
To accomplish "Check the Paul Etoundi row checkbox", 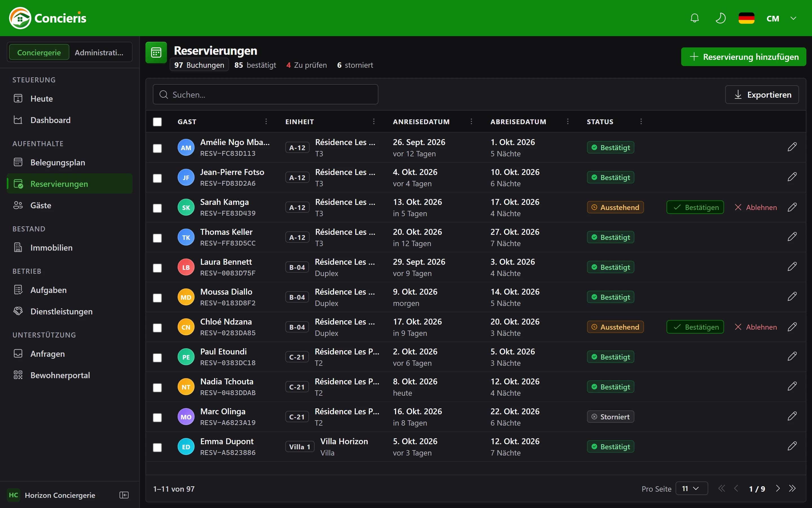I will coord(157,358).
